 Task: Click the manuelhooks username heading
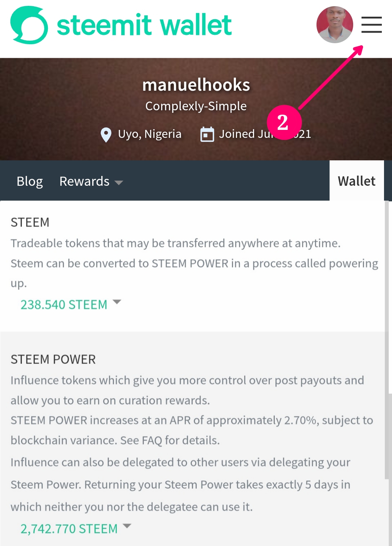point(196,85)
